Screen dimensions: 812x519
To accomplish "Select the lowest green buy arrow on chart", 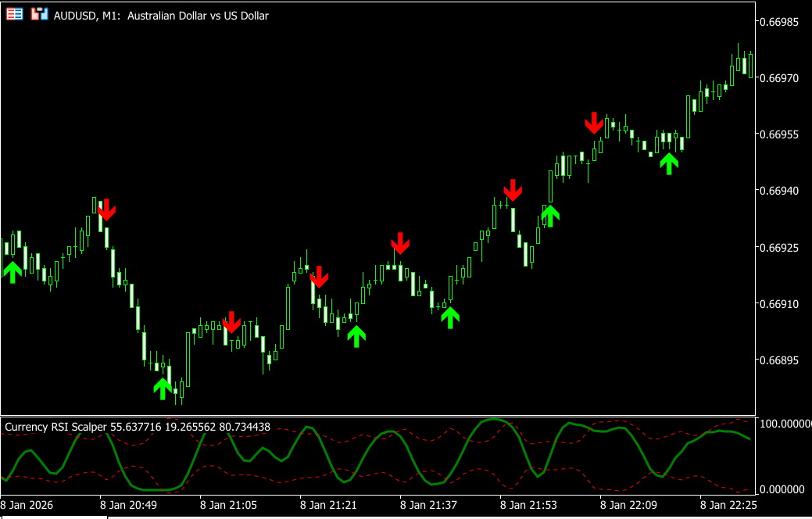I will (x=162, y=388).
